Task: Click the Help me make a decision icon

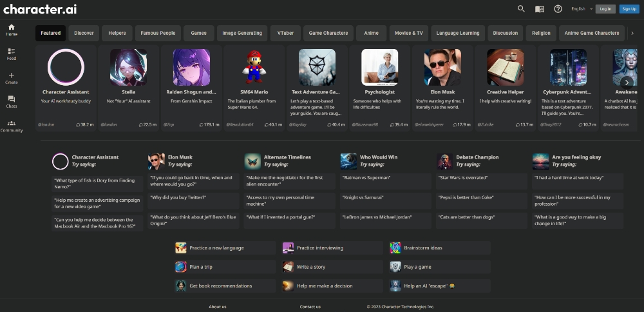Action: click(288, 286)
